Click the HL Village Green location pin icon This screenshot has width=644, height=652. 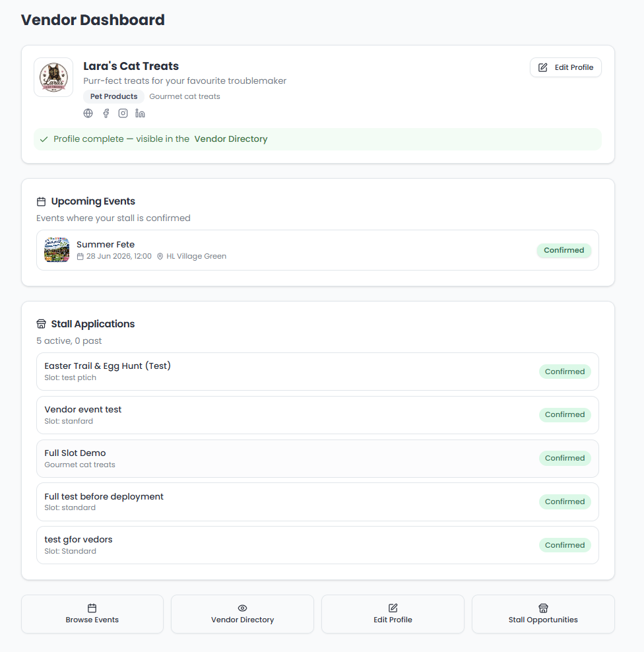[160, 257]
